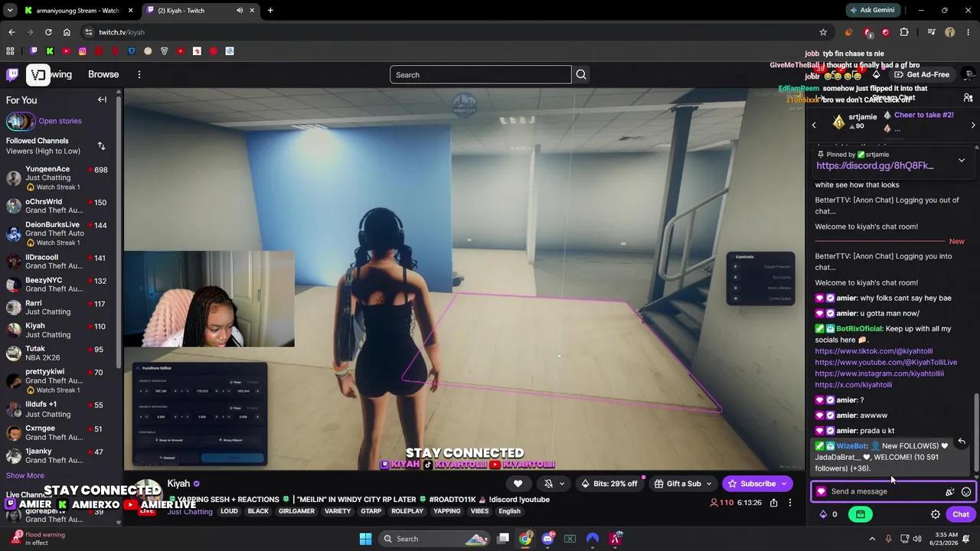Select the English tag
980x551 pixels.
tap(509, 511)
